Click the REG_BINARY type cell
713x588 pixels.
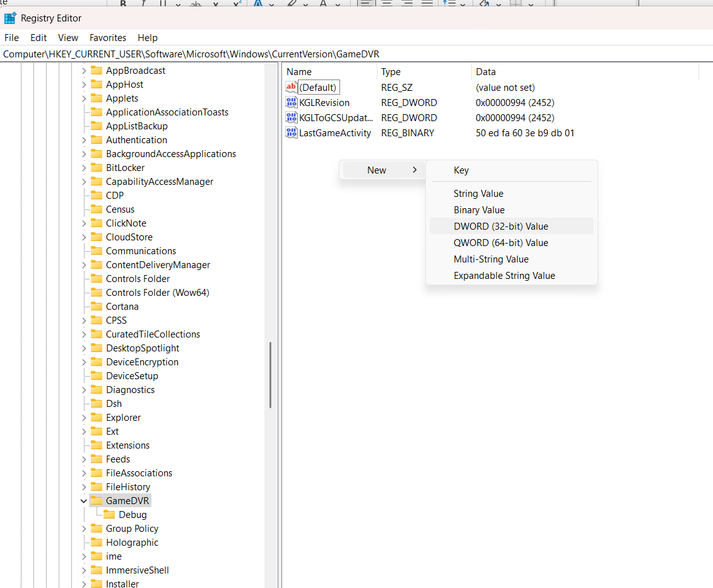pos(408,132)
